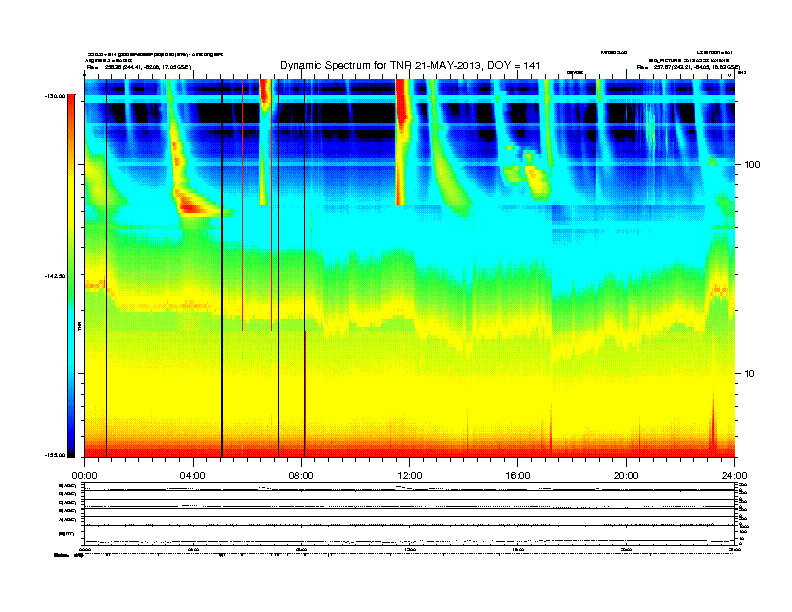Click the black vertical line near 00:50
Screen dimensions: 792x612
point(106,268)
